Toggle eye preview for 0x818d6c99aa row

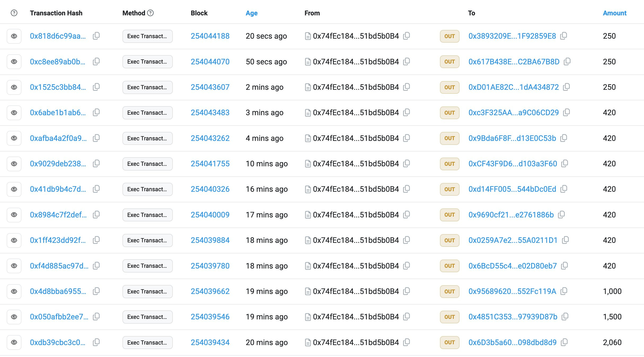[14, 36]
